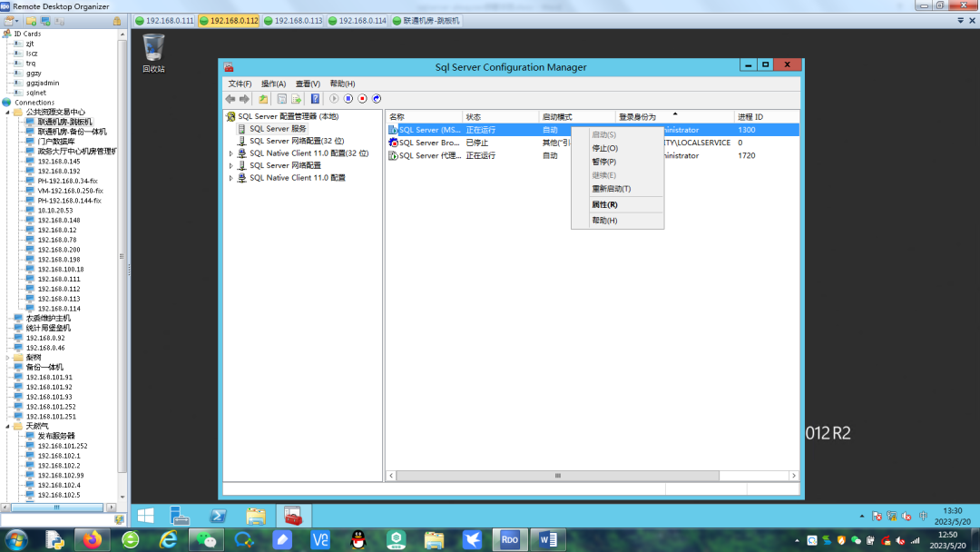The width and height of the screenshot is (980, 552).
Task: Choose 帮助(H) in the context menu
Action: (x=604, y=221)
